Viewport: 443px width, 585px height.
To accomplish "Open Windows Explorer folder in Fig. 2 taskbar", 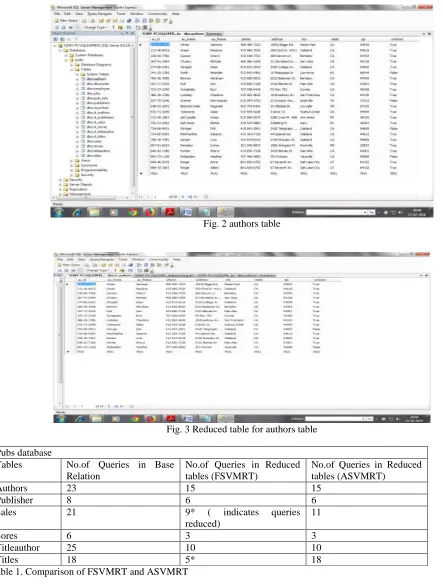I will tap(95, 212).
